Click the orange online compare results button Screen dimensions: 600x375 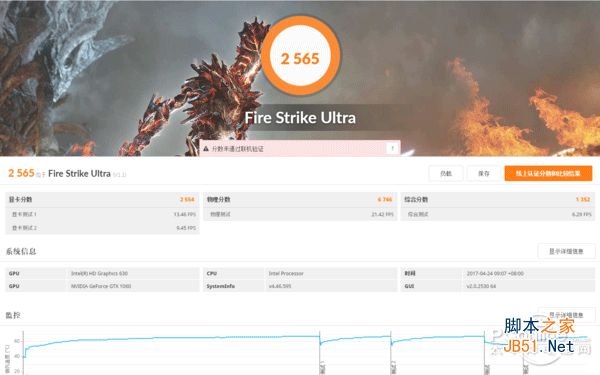click(x=548, y=173)
